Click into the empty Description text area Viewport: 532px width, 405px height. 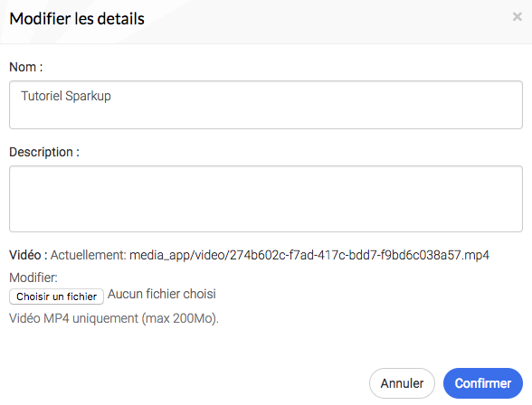point(266,199)
